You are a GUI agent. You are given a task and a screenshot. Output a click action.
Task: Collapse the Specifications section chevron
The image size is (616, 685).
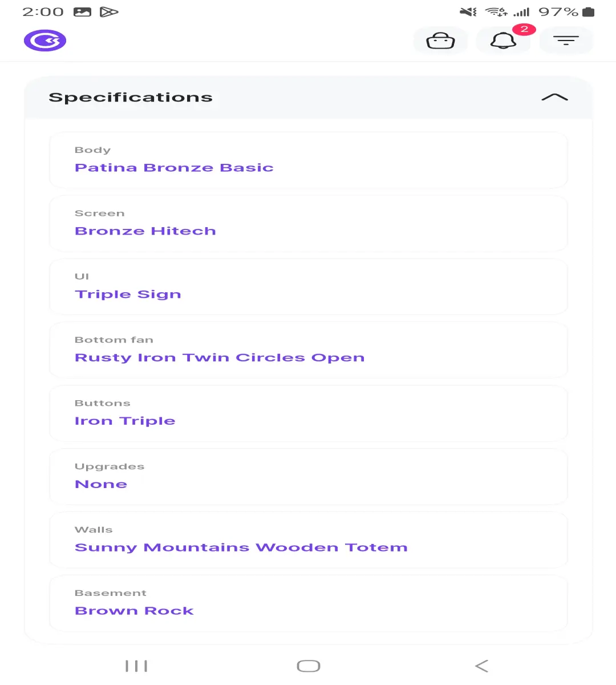(554, 98)
